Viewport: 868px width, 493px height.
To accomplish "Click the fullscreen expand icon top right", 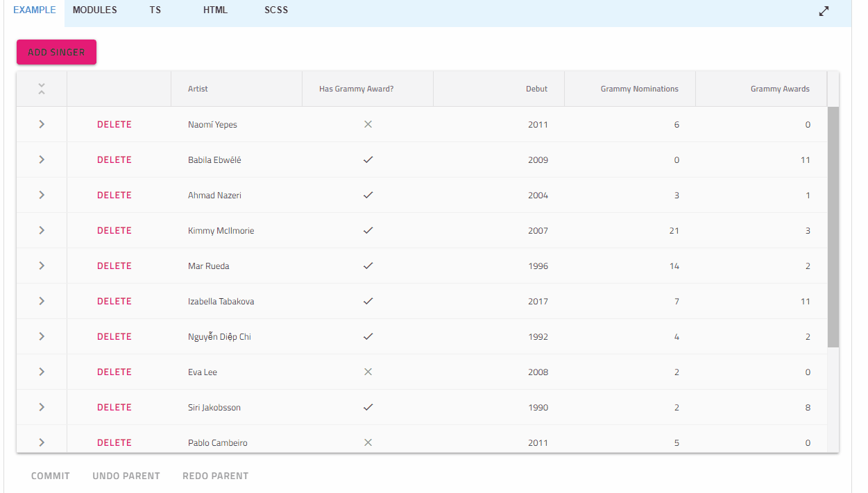I will pyautogui.click(x=823, y=11).
